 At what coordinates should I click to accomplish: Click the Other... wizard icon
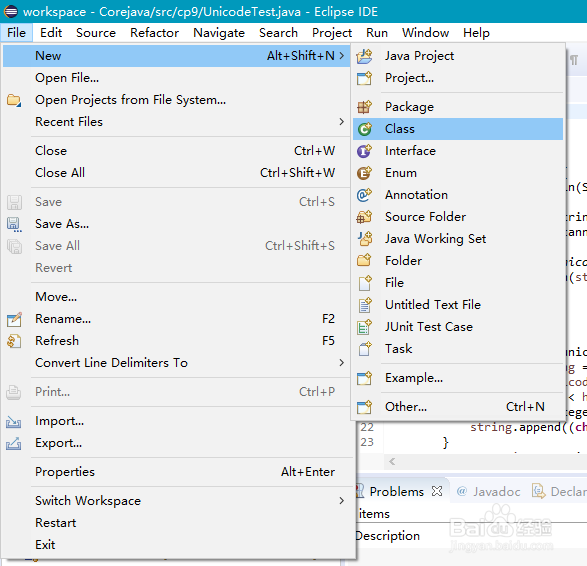coord(364,407)
